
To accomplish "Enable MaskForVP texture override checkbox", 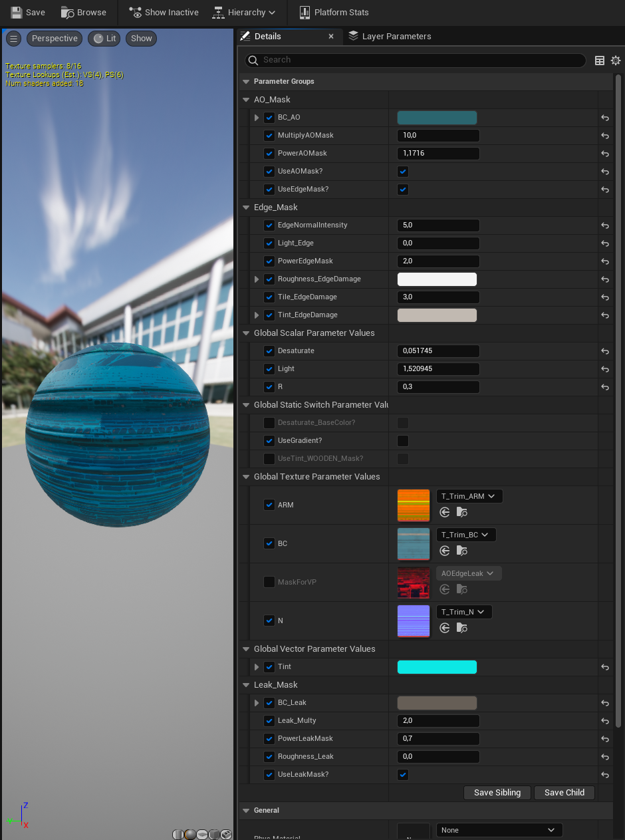I will [269, 582].
